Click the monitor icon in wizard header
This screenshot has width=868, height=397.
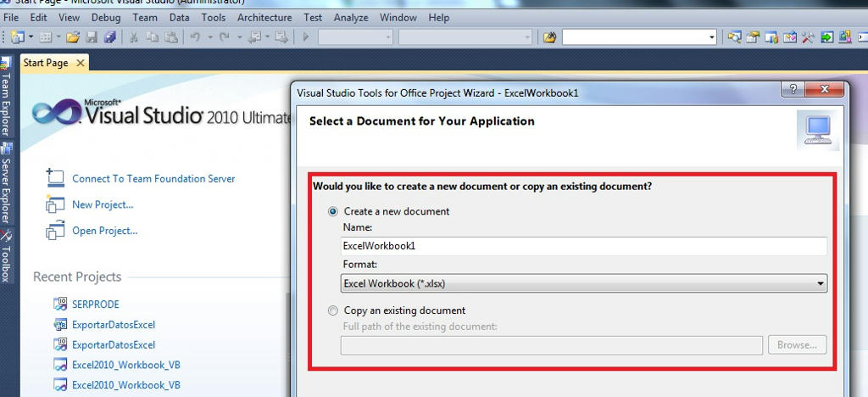818,130
